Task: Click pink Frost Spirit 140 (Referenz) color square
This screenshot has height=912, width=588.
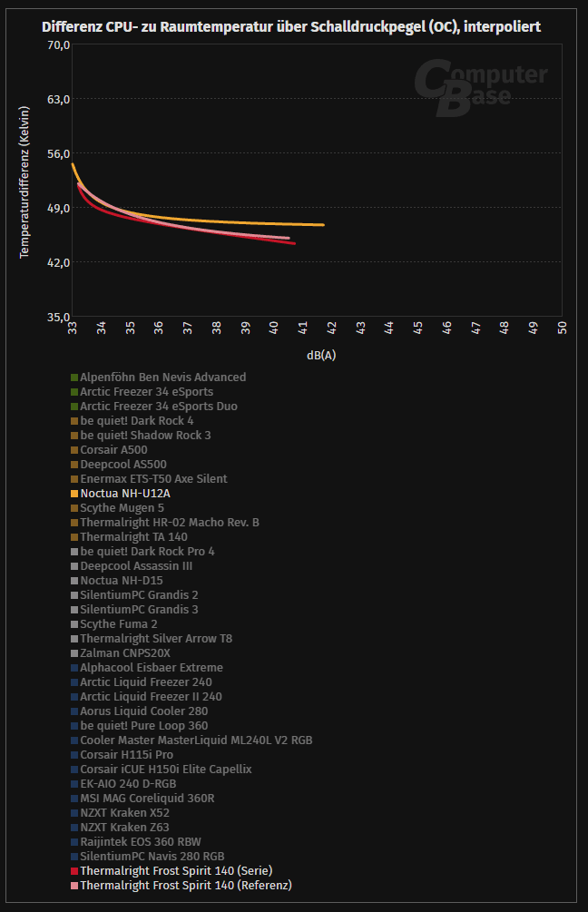Action: click(74, 887)
